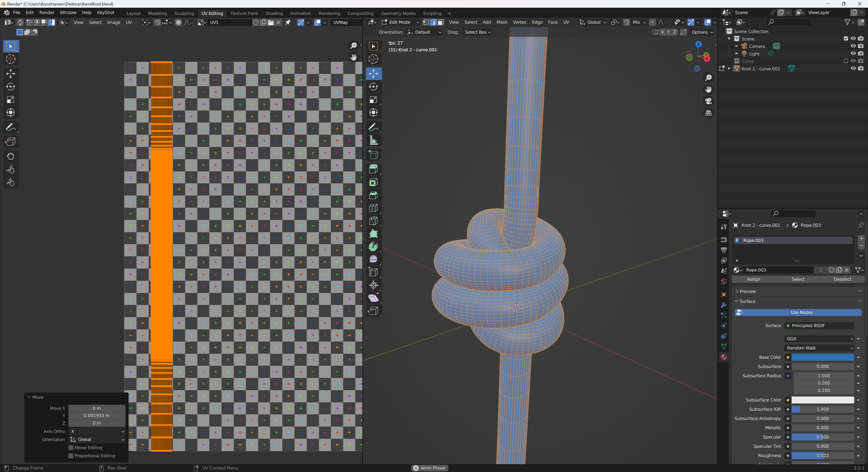
Task: Click the UV editor Grab sculpt tool
Action: [10, 156]
